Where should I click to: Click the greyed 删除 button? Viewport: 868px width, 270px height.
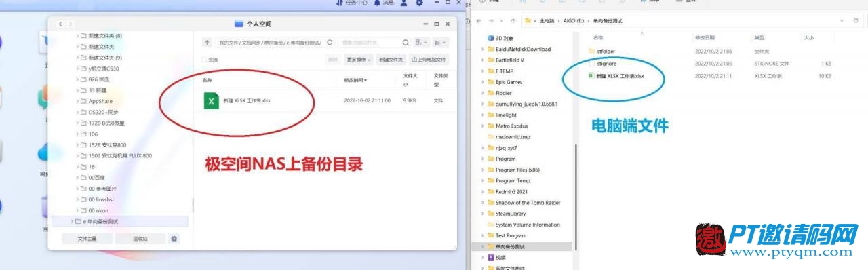tap(333, 60)
